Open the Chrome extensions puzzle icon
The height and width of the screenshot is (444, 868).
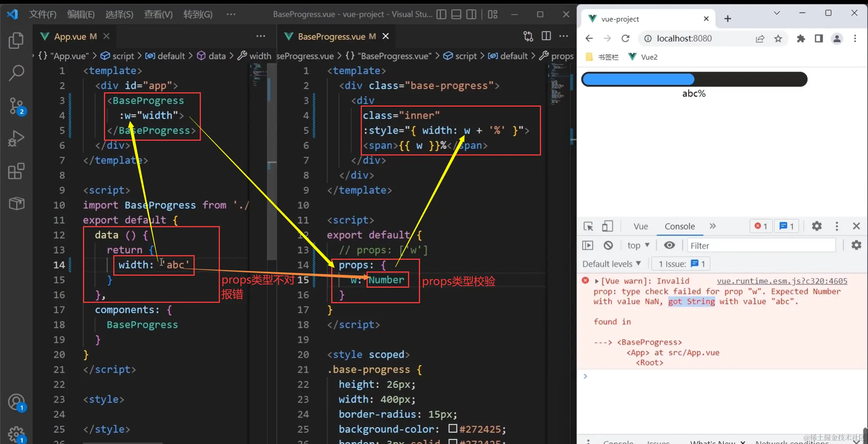801,38
